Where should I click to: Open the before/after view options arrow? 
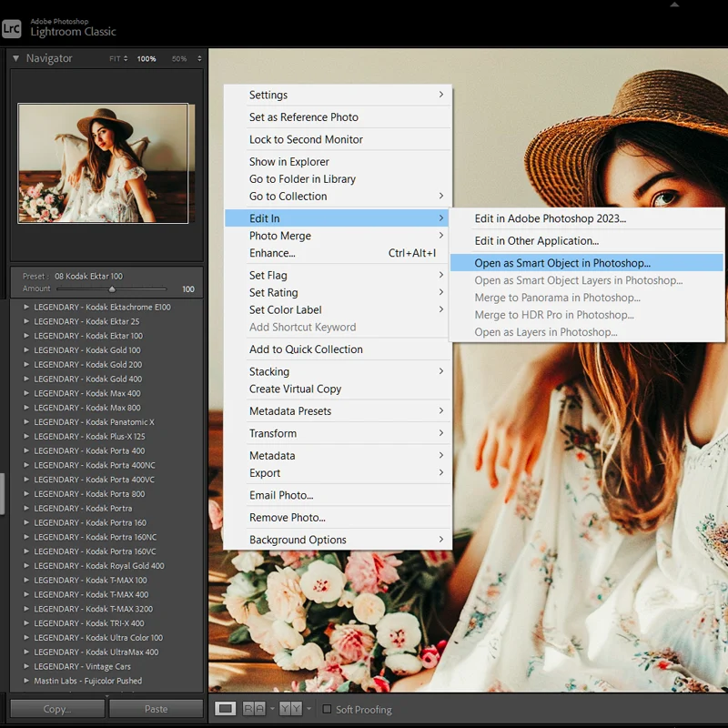click(308, 709)
